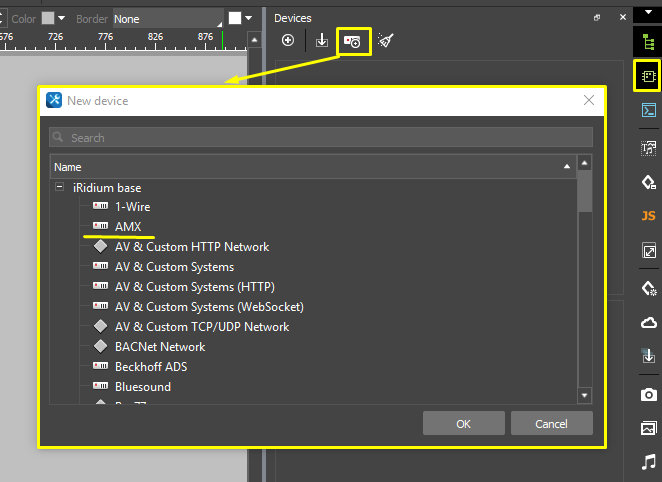Click the import device download-arrow icon

(321, 41)
